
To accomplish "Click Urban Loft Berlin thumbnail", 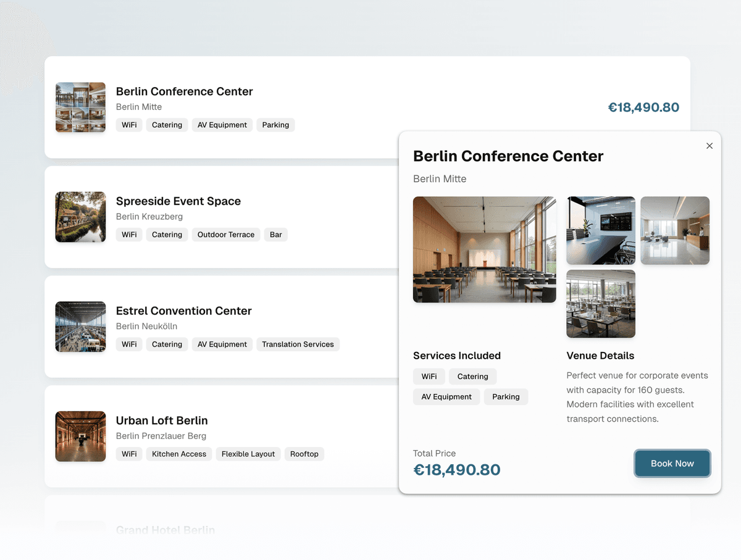I will 80,437.
